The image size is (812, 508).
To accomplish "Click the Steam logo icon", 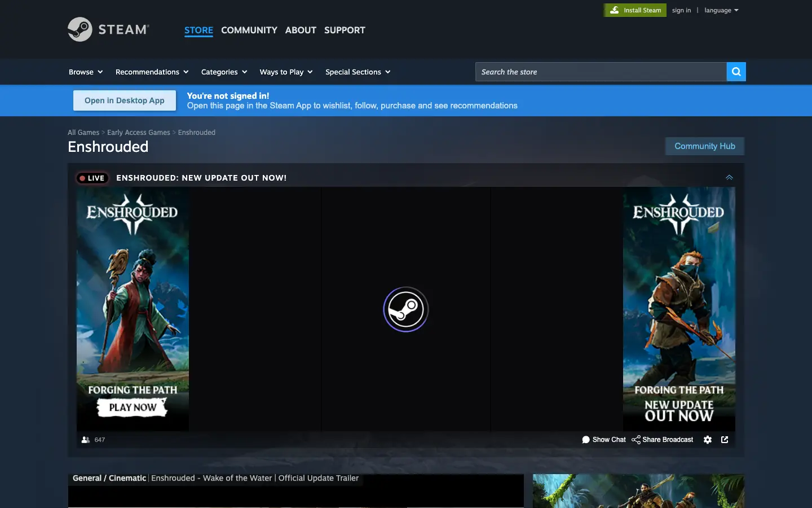I will (80, 29).
